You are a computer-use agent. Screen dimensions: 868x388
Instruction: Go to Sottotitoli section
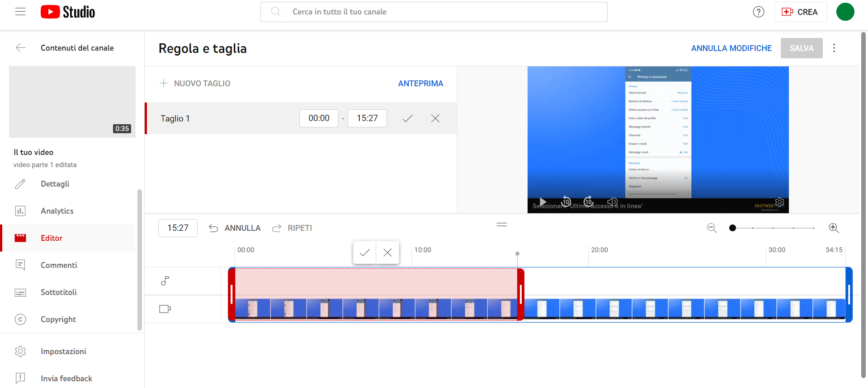click(x=59, y=292)
